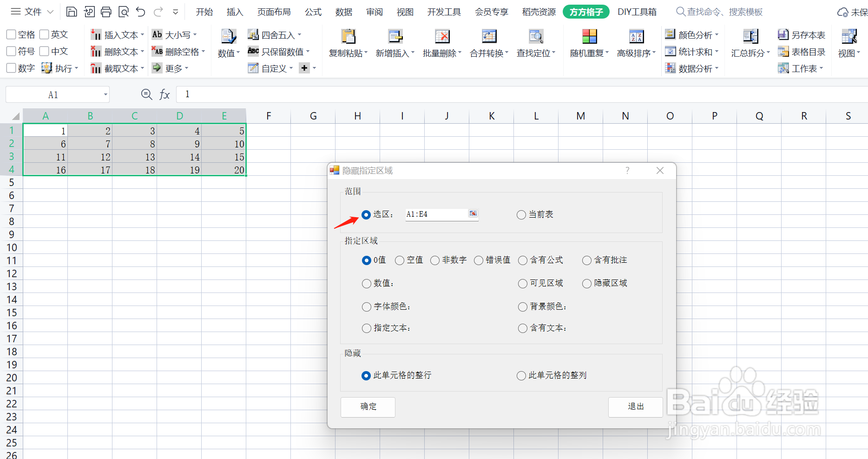Open the name box dropdown arrow
Viewport: 868px width, 459px height.
coord(105,95)
